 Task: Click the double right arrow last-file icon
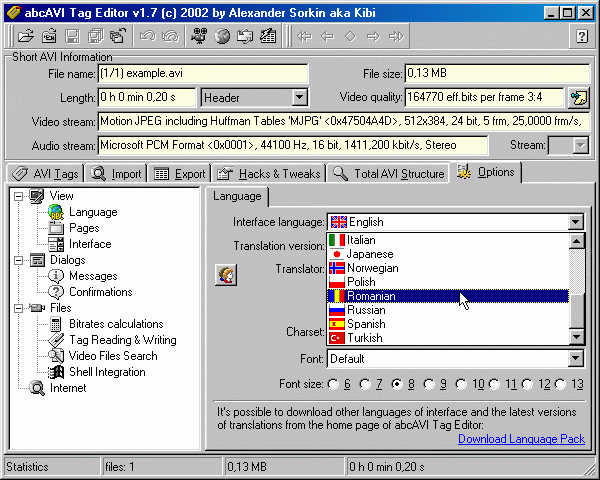tap(396, 36)
